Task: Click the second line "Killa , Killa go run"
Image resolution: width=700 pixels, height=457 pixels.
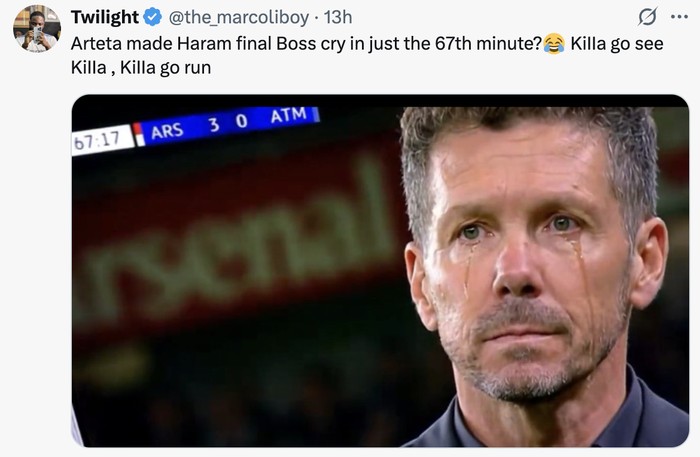Action: pyautogui.click(x=140, y=68)
